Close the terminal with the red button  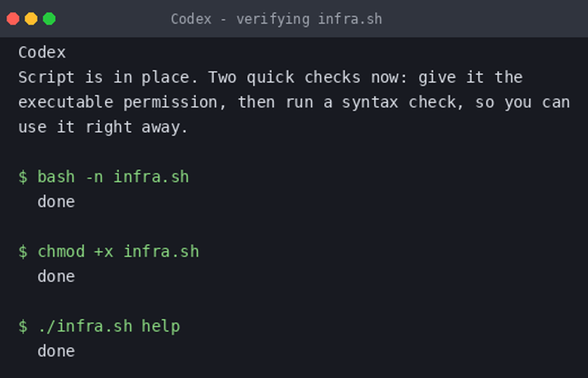[x=13, y=19]
